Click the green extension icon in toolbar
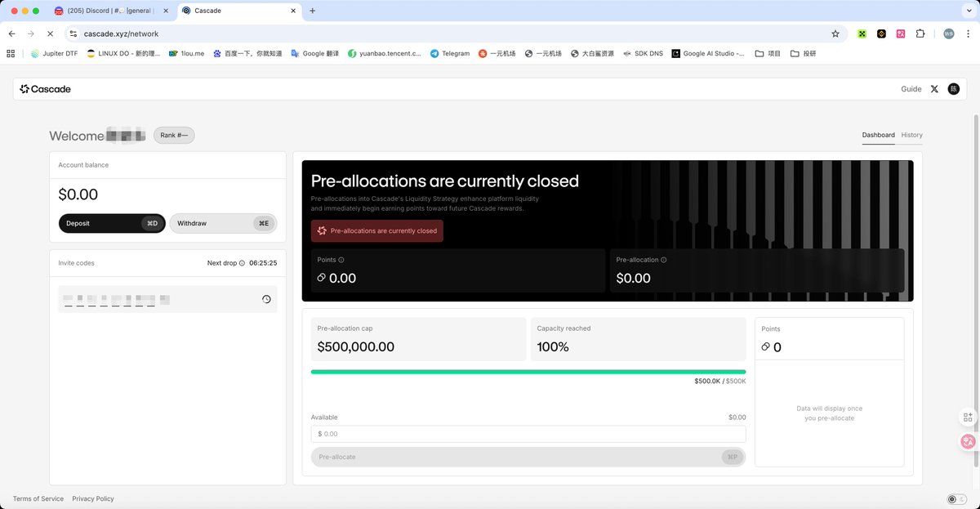The width and height of the screenshot is (980, 509). [x=862, y=33]
